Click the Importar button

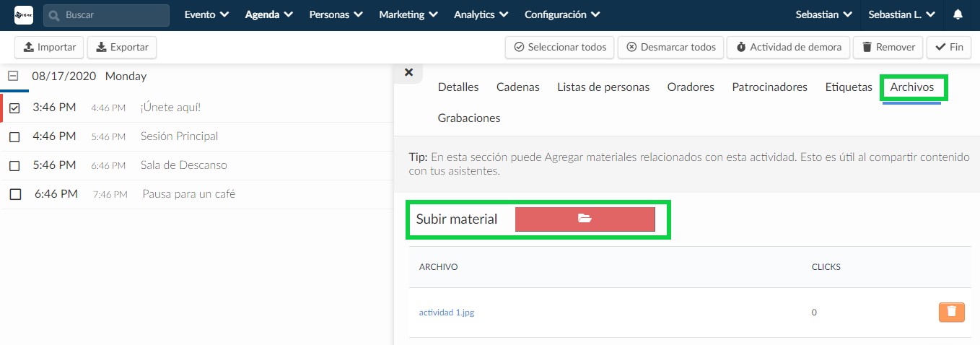click(50, 47)
